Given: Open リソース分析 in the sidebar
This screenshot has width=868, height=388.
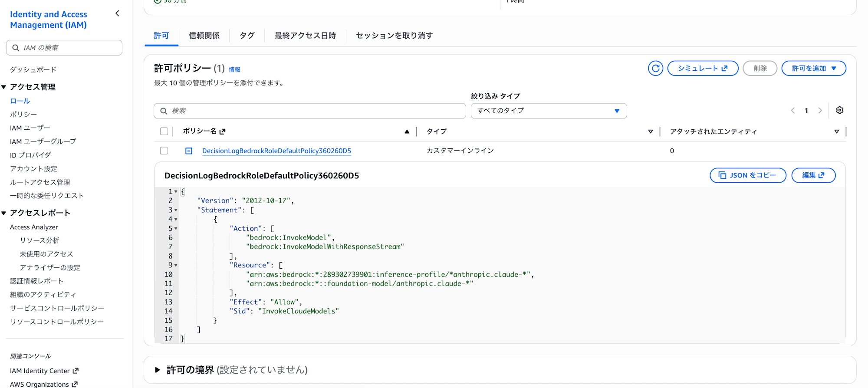Looking at the screenshot, I should (39, 240).
